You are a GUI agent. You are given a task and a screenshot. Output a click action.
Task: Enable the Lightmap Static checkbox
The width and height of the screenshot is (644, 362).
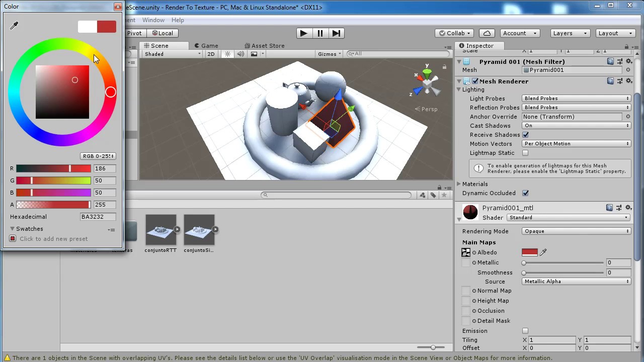click(x=525, y=153)
